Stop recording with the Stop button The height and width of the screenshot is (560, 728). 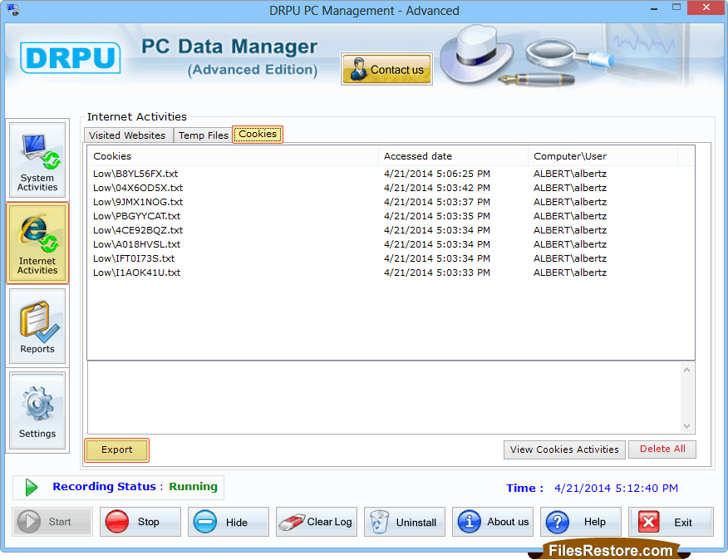[x=140, y=522]
